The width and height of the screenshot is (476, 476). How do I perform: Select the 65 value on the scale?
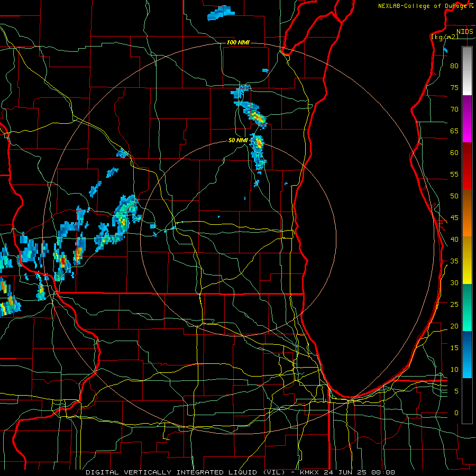tap(454, 131)
